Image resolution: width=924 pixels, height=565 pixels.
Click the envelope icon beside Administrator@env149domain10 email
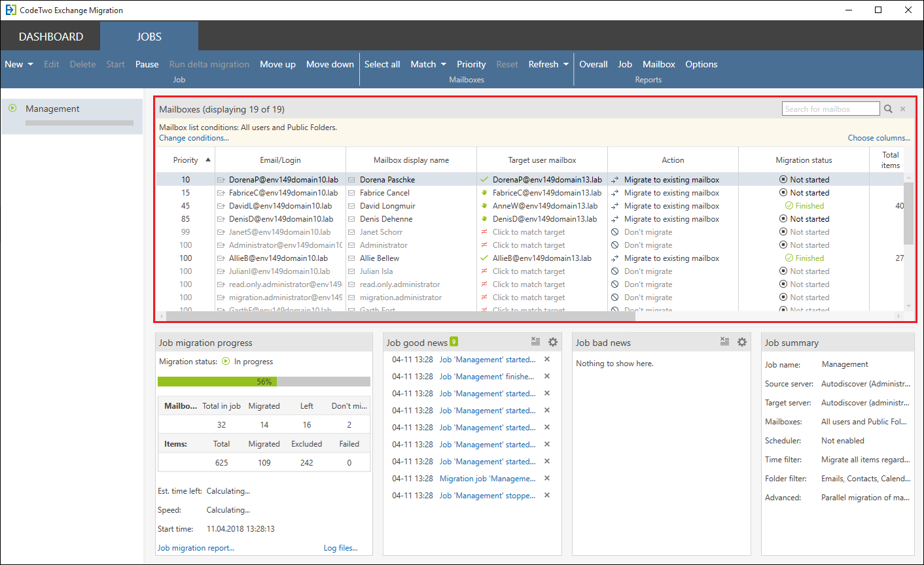click(221, 245)
